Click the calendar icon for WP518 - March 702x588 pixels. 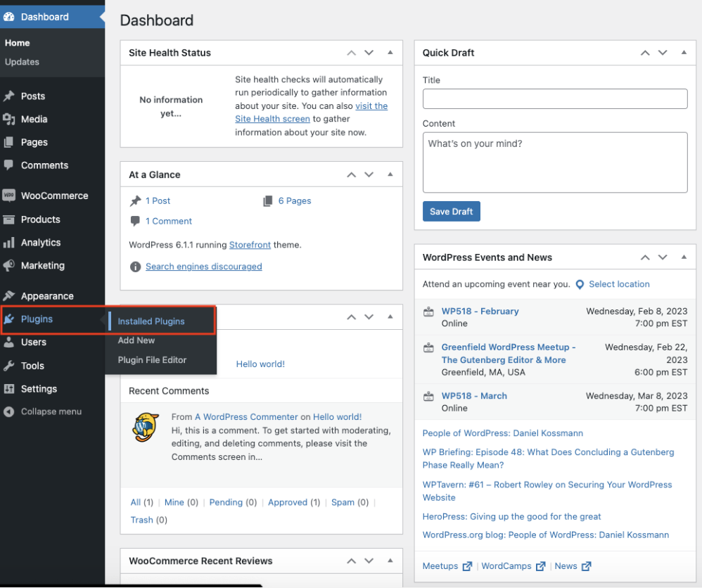pyautogui.click(x=428, y=396)
